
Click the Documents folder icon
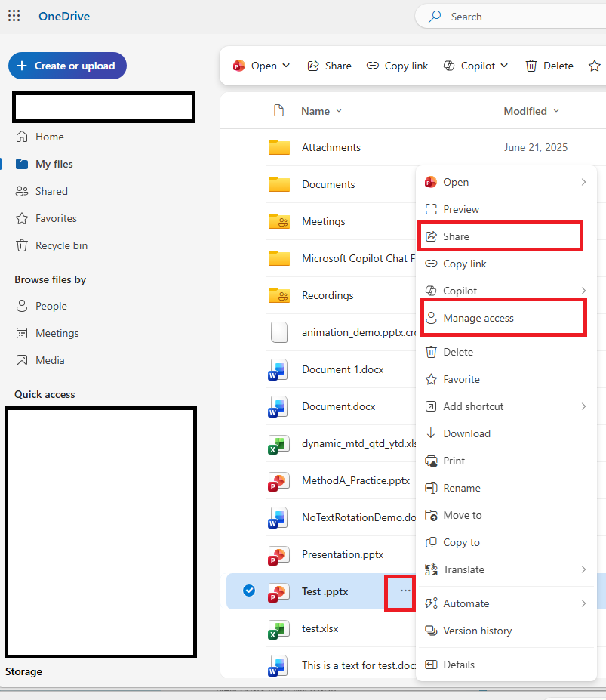(x=279, y=184)
